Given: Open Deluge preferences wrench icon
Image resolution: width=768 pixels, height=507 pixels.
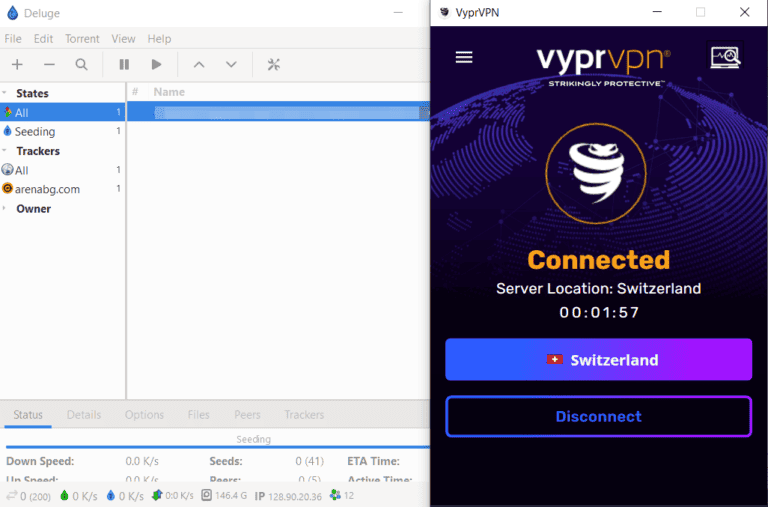Looking at the screenshot, I should [x=273, y=64].
